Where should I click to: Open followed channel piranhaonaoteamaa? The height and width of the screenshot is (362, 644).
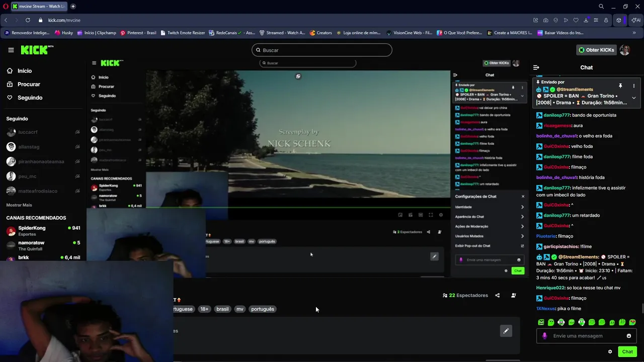[x=43, y=161]
